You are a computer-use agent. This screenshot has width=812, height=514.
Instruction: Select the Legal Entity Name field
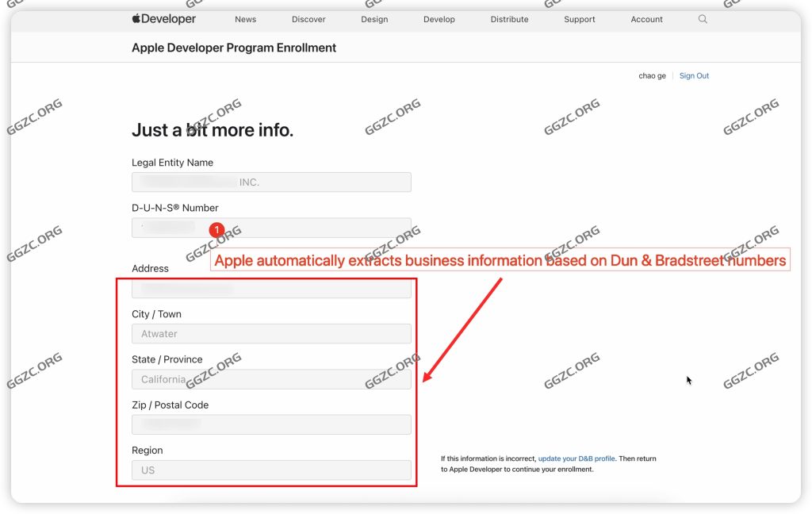(271, 182)
